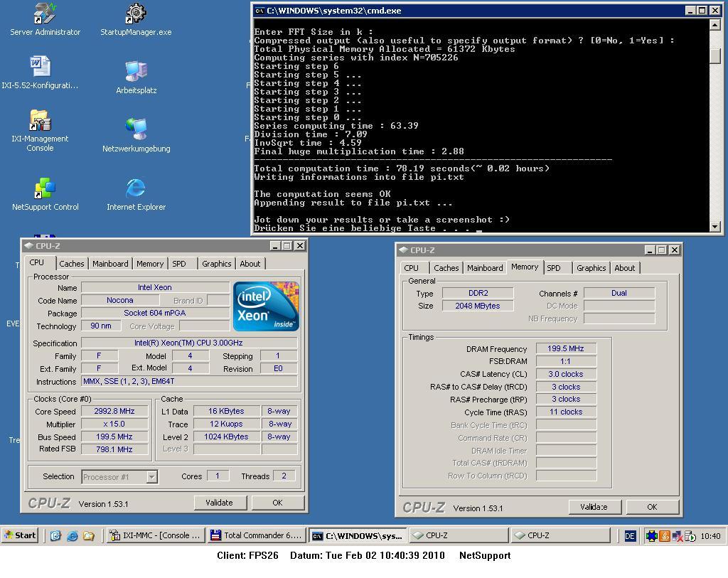
Task: Click cmd.exe scrollbar up arrow
Action: pos(715,25)
